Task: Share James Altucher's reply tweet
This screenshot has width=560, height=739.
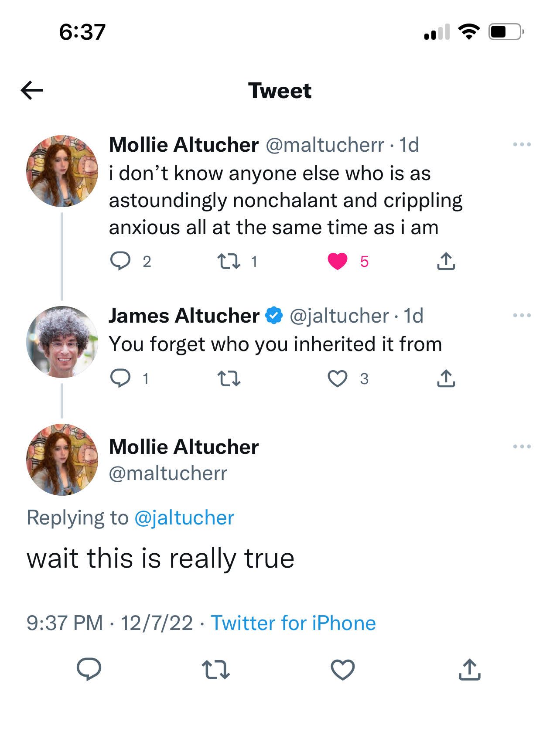Action: (446, 378)
